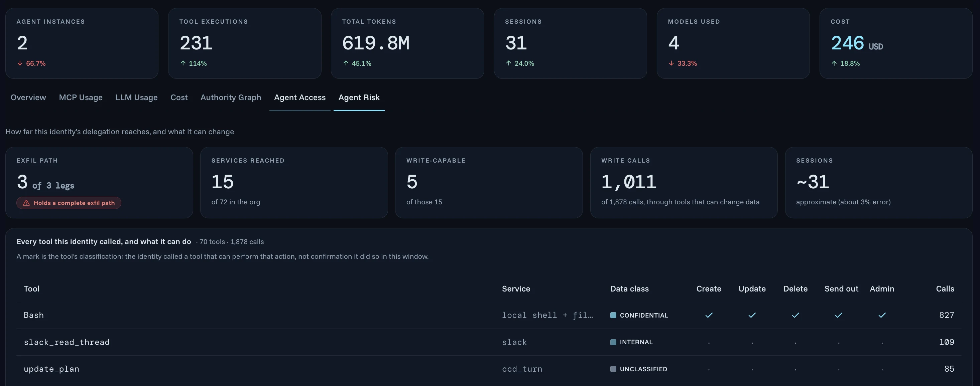This screenshot has width=980, height=386.
Task: Click the Send out column header
Action: tap(841, 289)
